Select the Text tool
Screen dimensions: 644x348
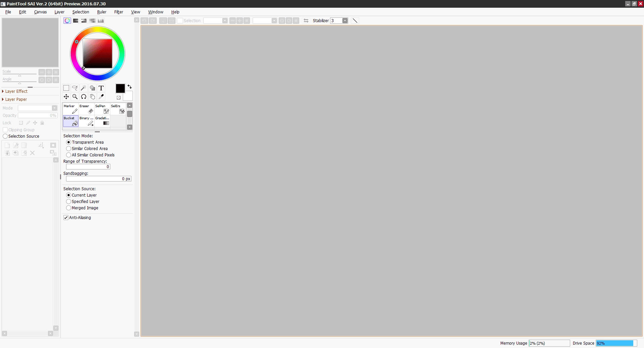(x=101, y=88)
